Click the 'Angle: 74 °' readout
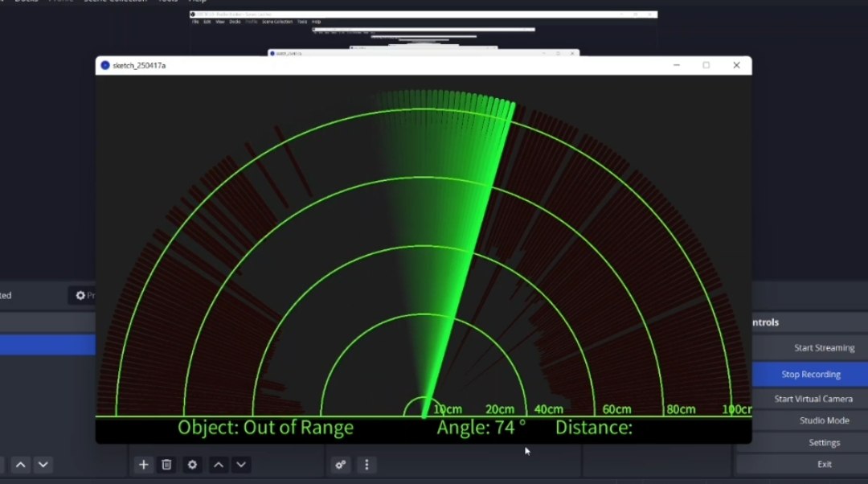The height and width of the screenshot is (484, 868). [481, 428]
